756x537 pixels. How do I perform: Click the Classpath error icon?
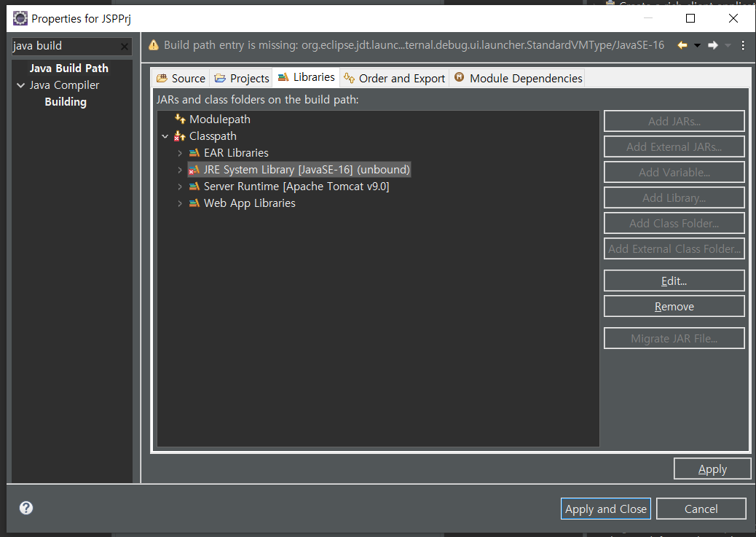pyautogui.click(x=180, y=136)
